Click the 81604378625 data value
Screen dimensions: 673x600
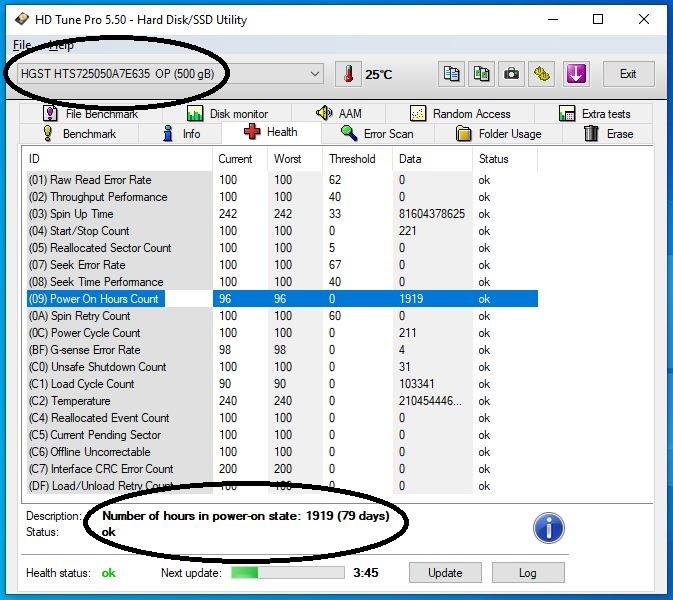point(432,214)
